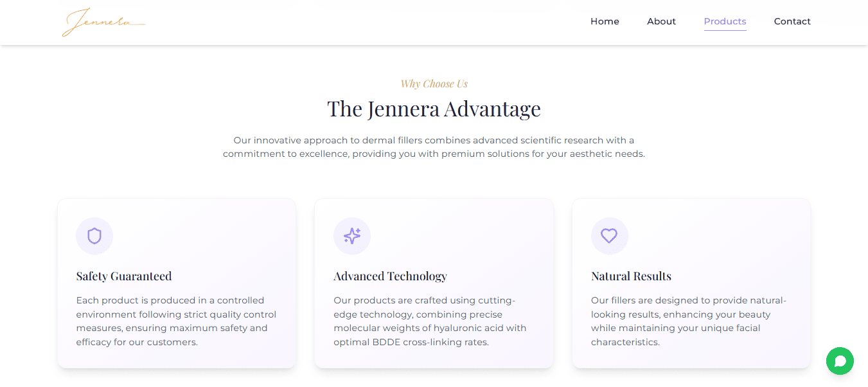Viewport: 868px width, 387px height.
Task: Click the Safety Guaranteed heading
Action: pos(124,276)
